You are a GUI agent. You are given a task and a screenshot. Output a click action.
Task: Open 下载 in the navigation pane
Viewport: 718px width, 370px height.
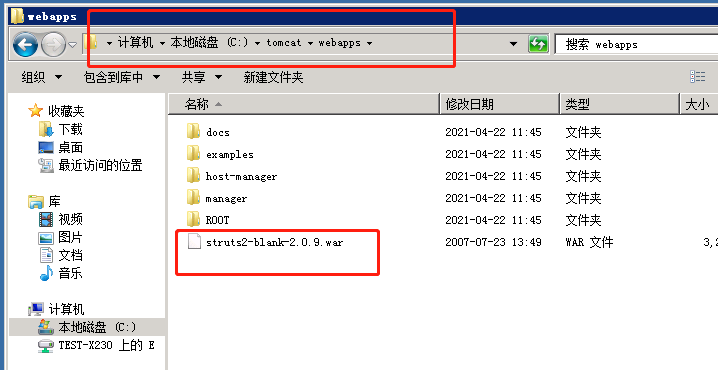71,129
